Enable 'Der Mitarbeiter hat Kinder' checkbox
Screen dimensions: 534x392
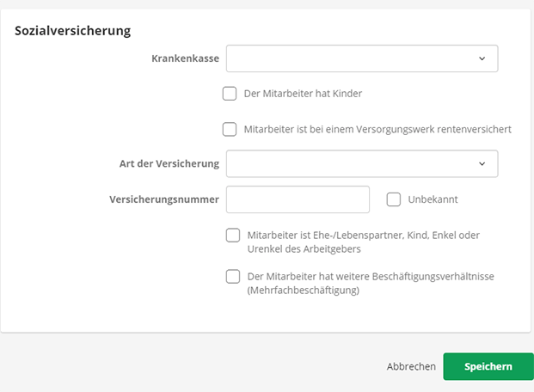[230, 94]
